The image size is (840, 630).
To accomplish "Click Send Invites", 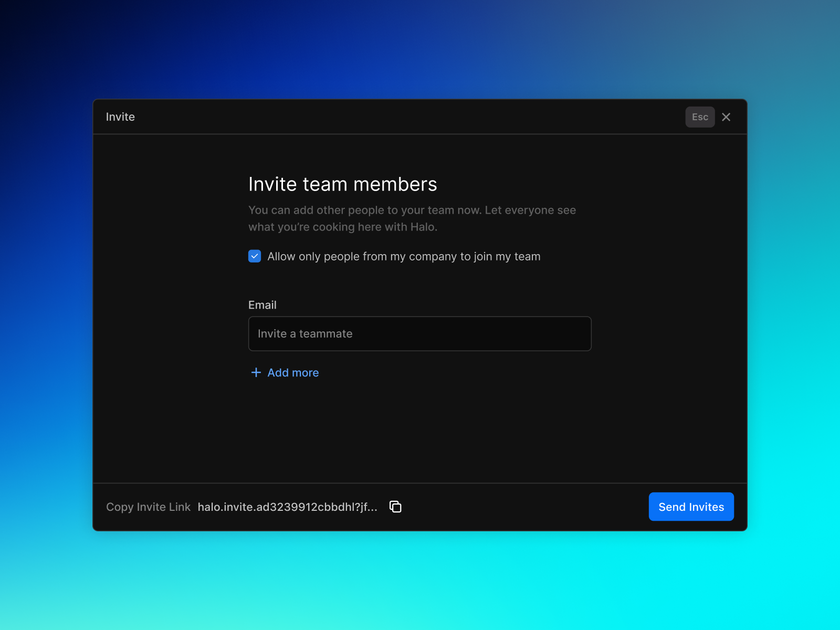I will tap(691, 507).
